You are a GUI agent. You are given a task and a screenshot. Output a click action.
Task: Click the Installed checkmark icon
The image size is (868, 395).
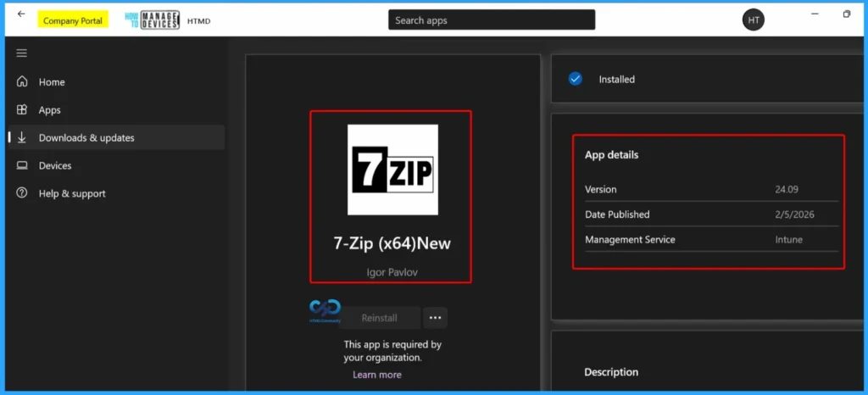click(x=576, y=79)
